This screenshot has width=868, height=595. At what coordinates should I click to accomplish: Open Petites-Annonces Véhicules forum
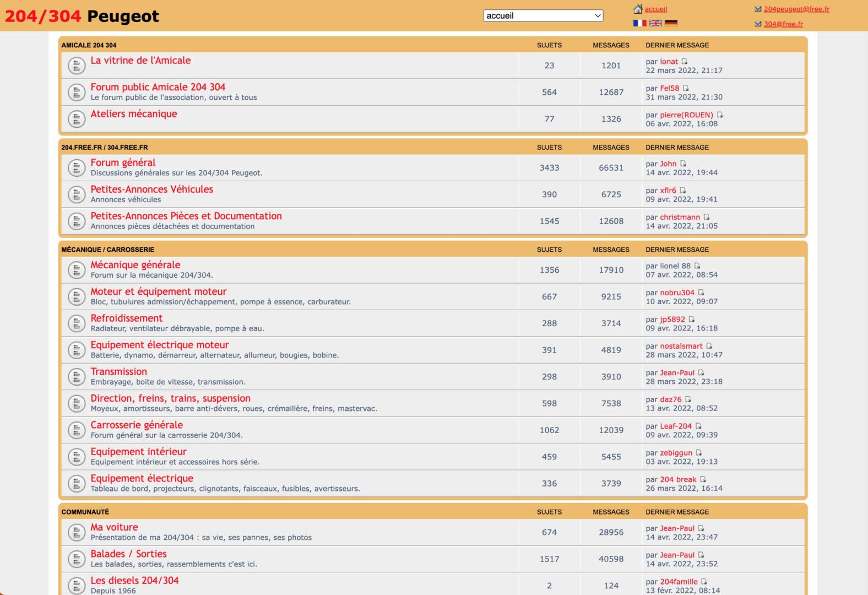click(151, 189)
